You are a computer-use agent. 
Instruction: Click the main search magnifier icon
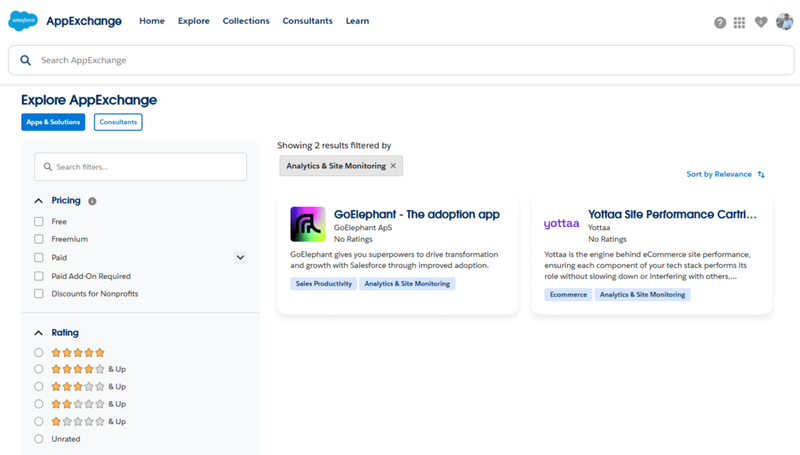coord(26,60)
